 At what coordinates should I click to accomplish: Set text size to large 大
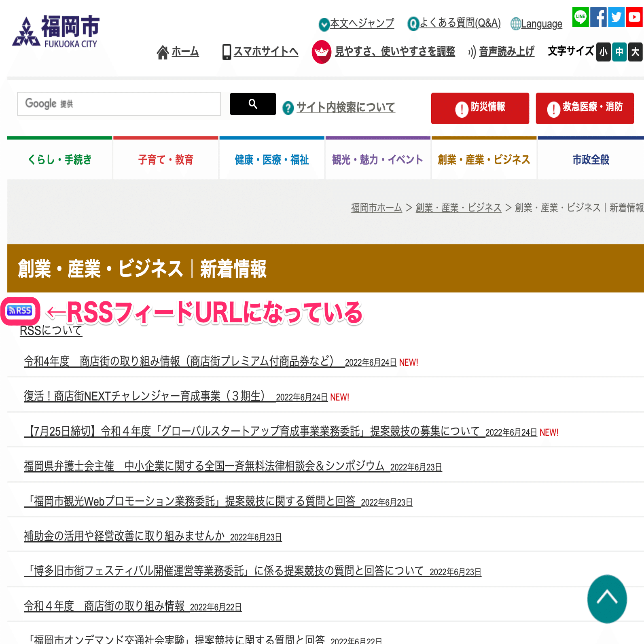click(635, 52)
